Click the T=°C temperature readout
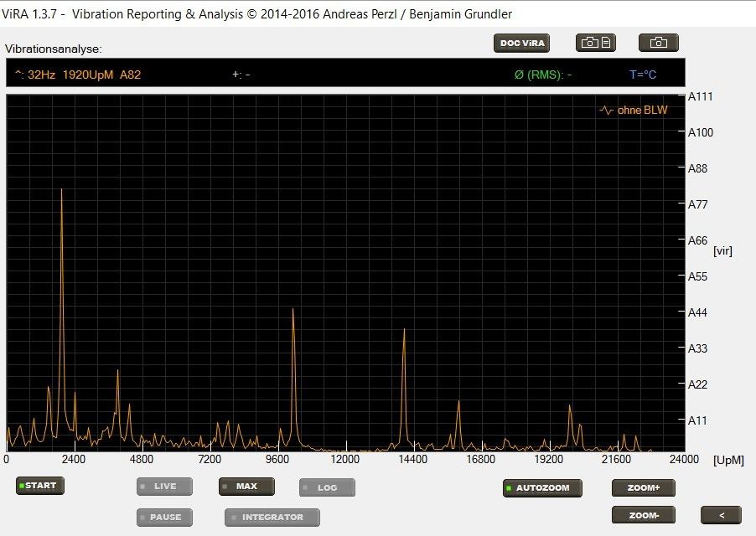This screenshot has height=536, width=756. tap(643, 75)
